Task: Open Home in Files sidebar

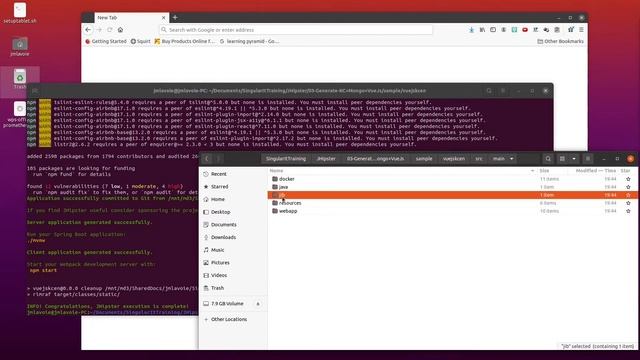Action: click(x=233, y=199)
